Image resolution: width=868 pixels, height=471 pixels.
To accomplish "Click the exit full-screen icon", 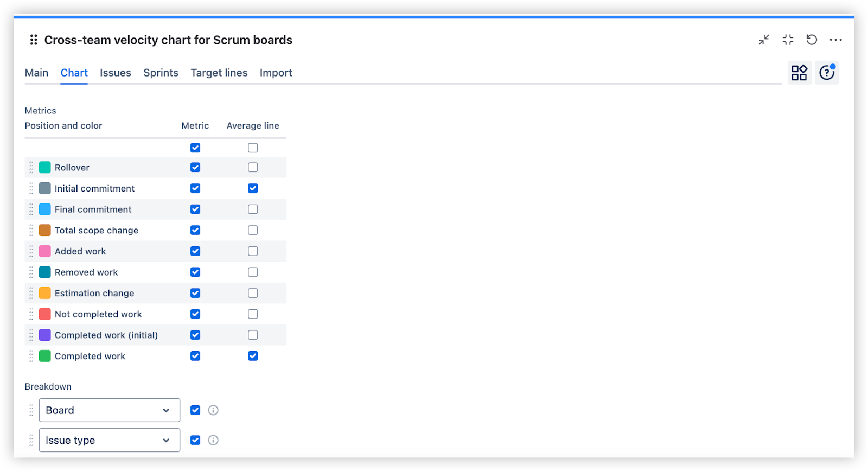I will coord(788,40).
